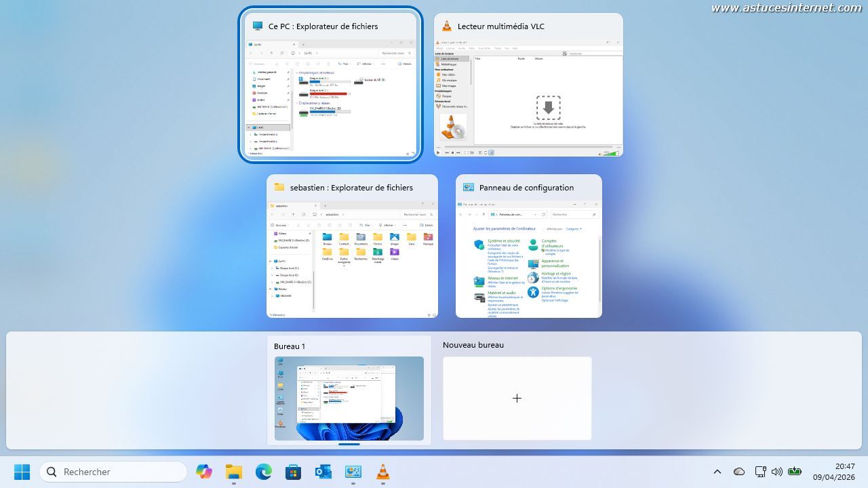The image size is (868, 488).
Task: Create a new desktop with 'Nouveau bureau'
Action: point(517,398)
